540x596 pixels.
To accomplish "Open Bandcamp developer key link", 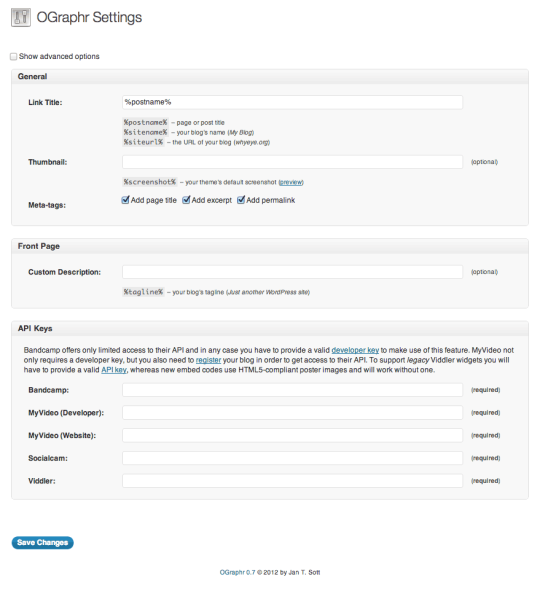I will (355, 350).
